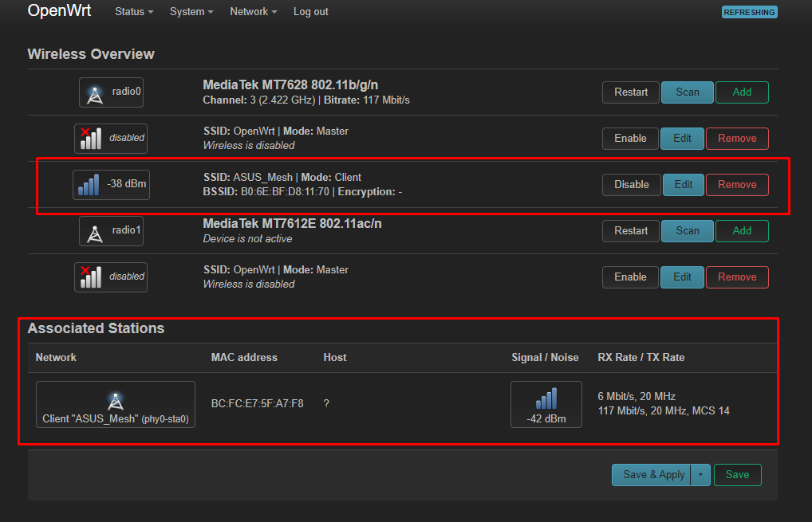Click the 6 Mbit/s, 20 MHz RX rate
This screenshot has width=812, height=522.
637,396
